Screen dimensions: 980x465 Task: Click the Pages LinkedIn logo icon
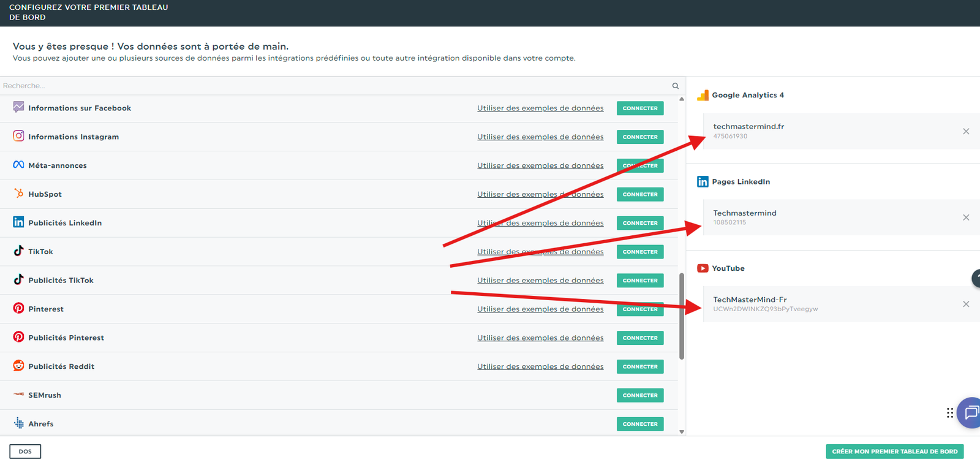point(703,181)
